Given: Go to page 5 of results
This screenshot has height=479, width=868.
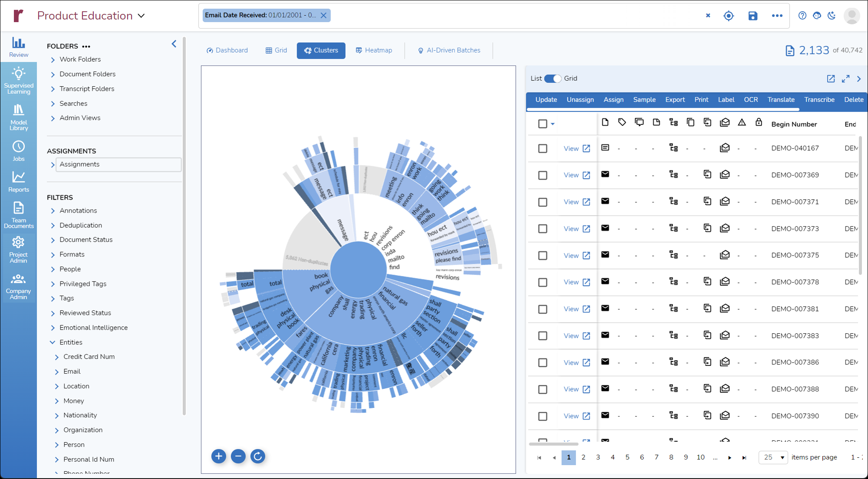Looking at the screenshot, I should [x=627, y=457].
